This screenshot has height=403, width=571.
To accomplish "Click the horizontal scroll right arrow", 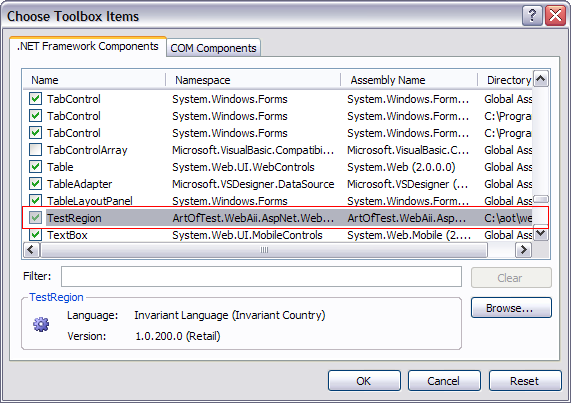I will pyautogui.click(x=524, y=250).
